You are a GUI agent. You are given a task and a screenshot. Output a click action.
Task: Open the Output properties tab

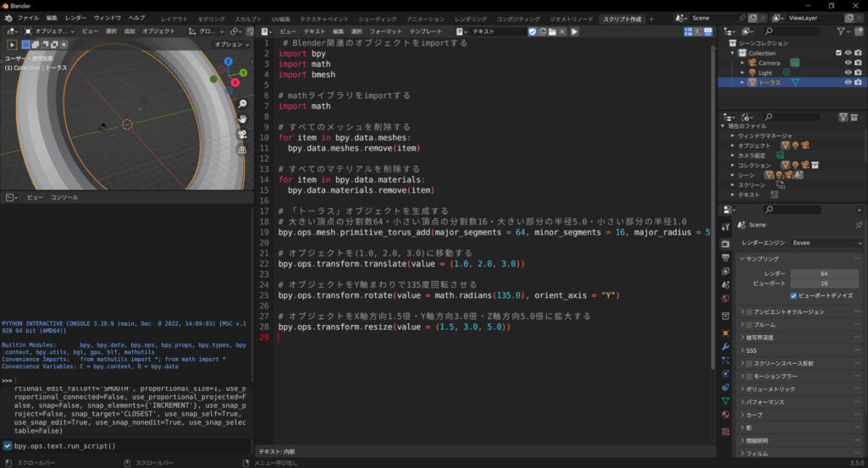726,258
